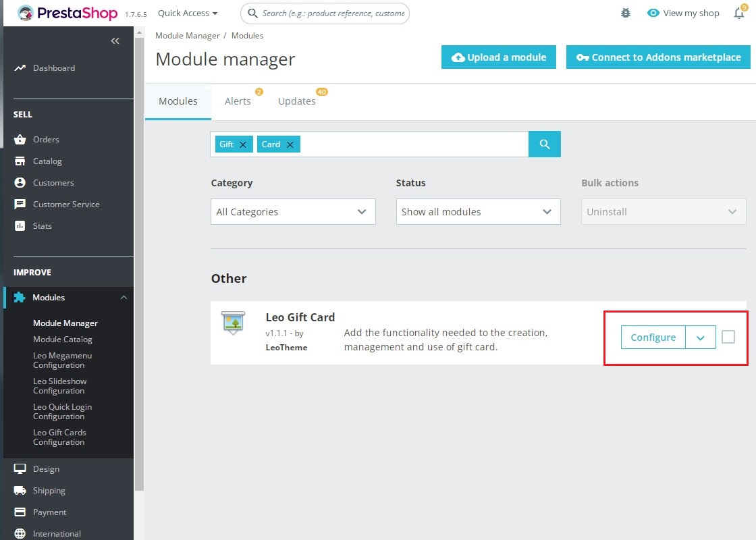Open Leo Quick Login Configuration
The height and width of the screenshot is (540, 756).
point(63,412)
